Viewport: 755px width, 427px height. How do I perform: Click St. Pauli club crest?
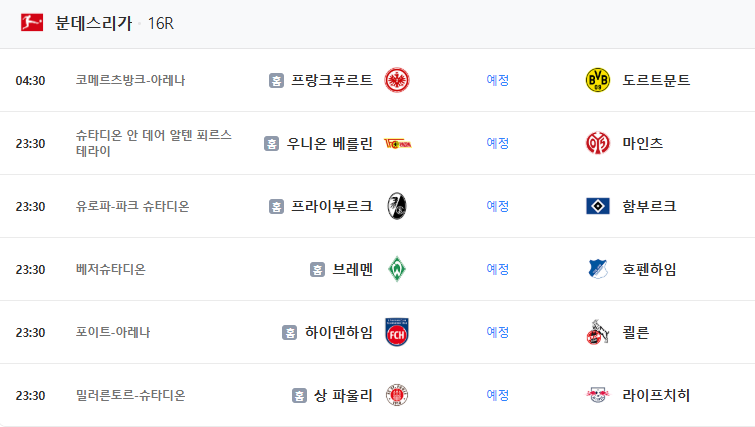point(397,395)
